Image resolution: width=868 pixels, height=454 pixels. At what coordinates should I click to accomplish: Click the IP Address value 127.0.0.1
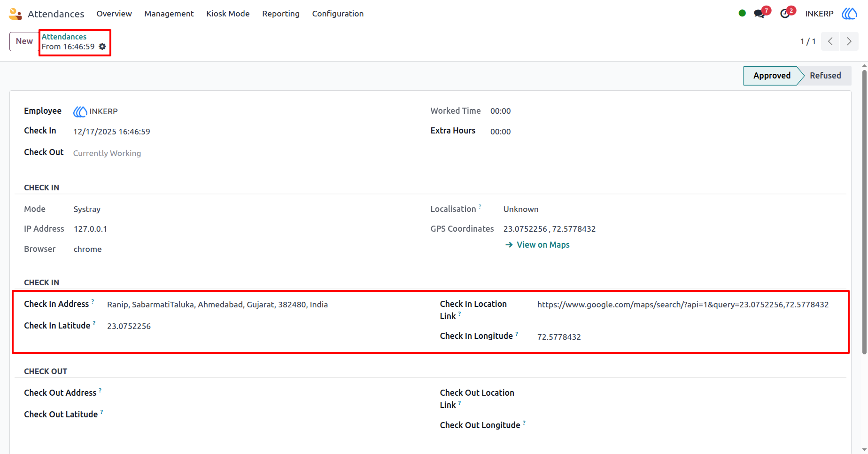coord(90,229)
